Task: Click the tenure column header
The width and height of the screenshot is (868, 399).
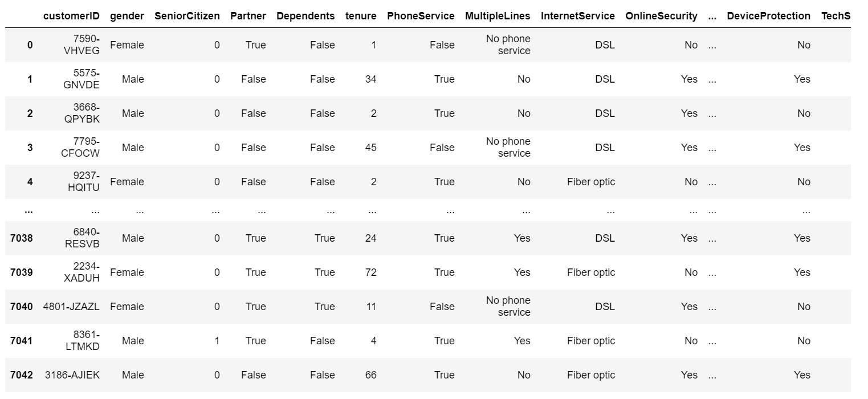Action: click(x=361, y=16)
